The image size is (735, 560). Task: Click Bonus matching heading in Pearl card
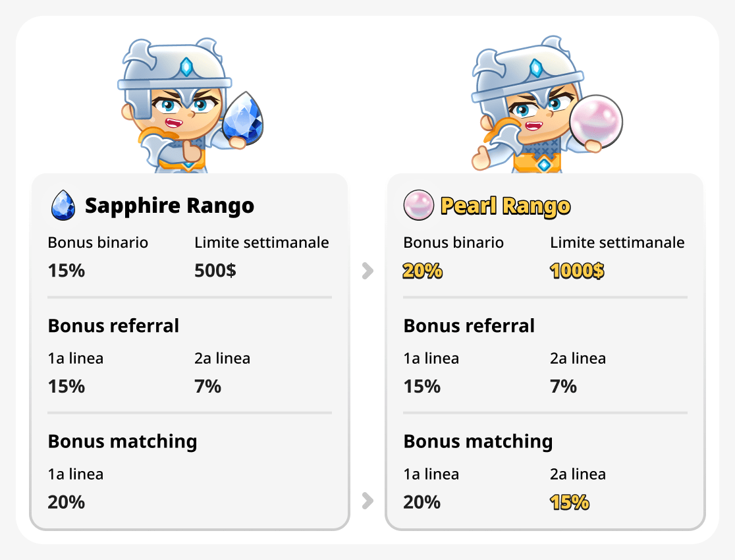(477, 441)
